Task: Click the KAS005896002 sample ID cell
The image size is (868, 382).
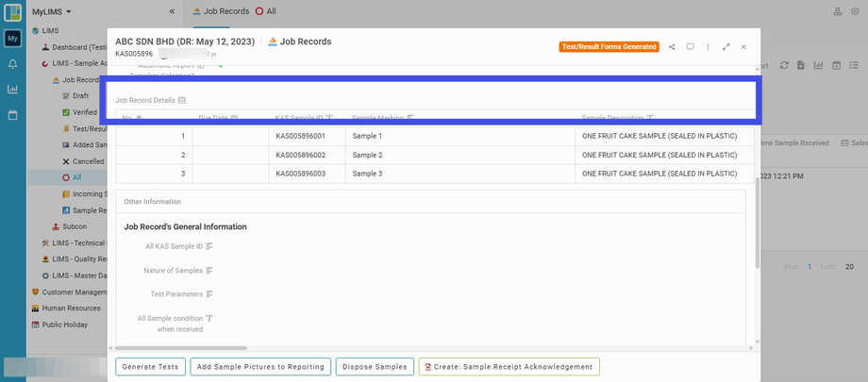Action: tap(308, 155)
